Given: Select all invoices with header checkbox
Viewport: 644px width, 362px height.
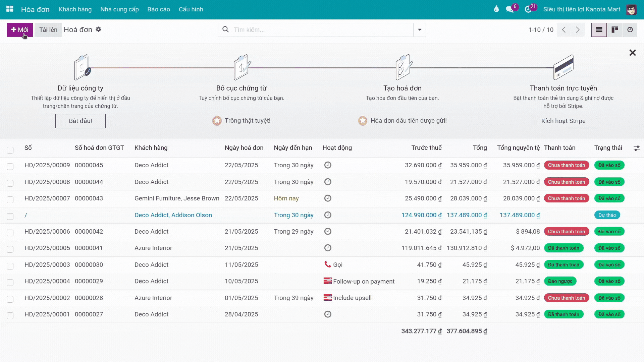Looking at the screenshot, I should (10, 150).
